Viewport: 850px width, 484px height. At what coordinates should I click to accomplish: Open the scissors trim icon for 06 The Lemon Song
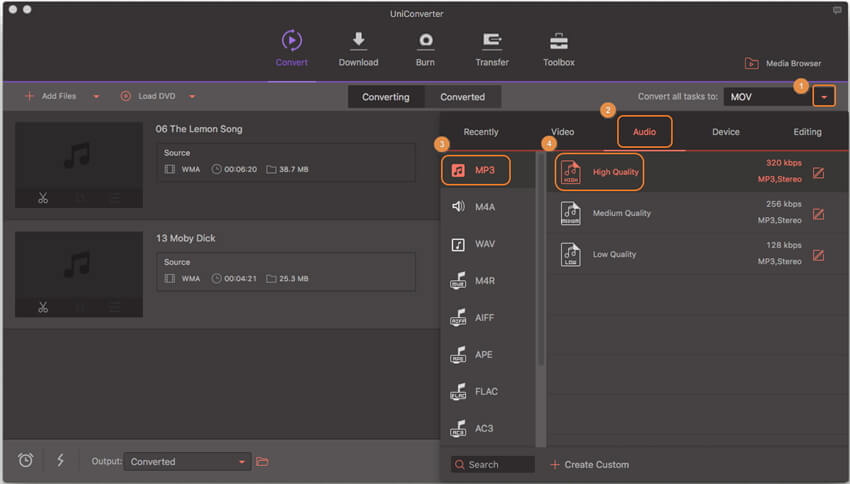[43, 198]
